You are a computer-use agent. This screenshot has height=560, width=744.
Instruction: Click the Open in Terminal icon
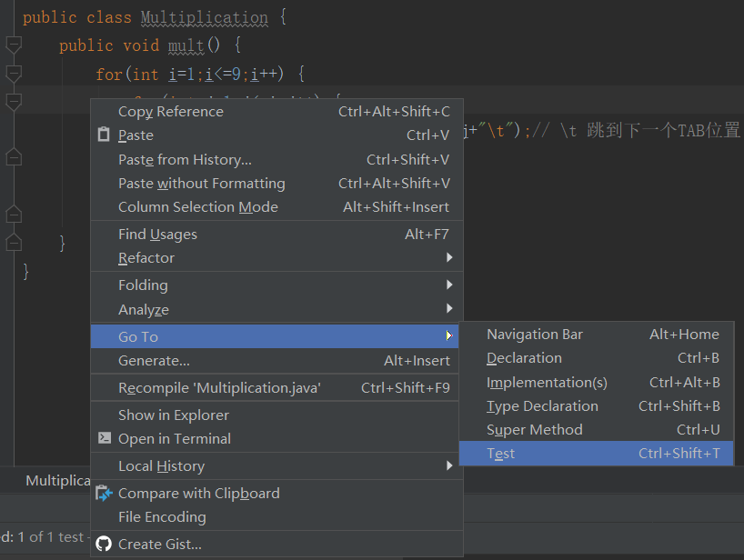click(105, 437)
